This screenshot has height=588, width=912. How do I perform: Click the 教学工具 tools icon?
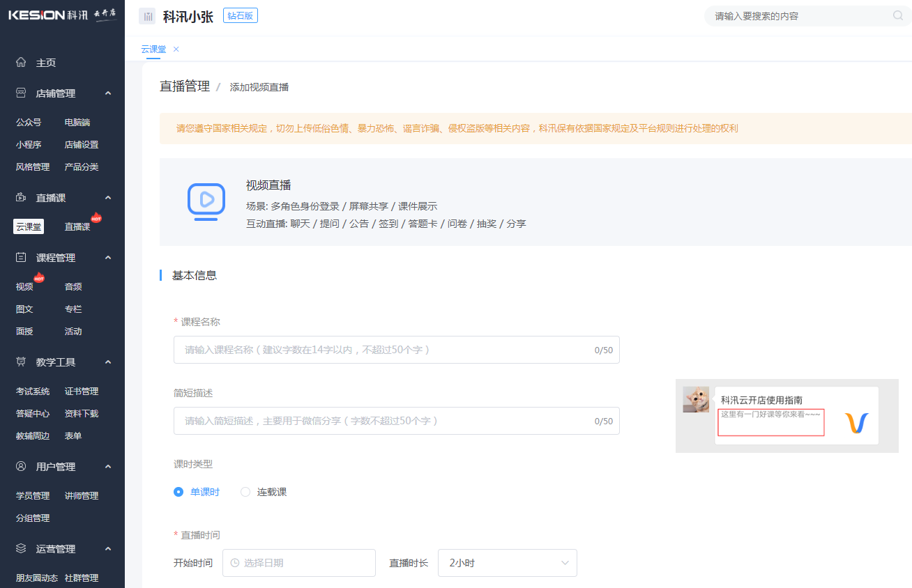(20, 362)
